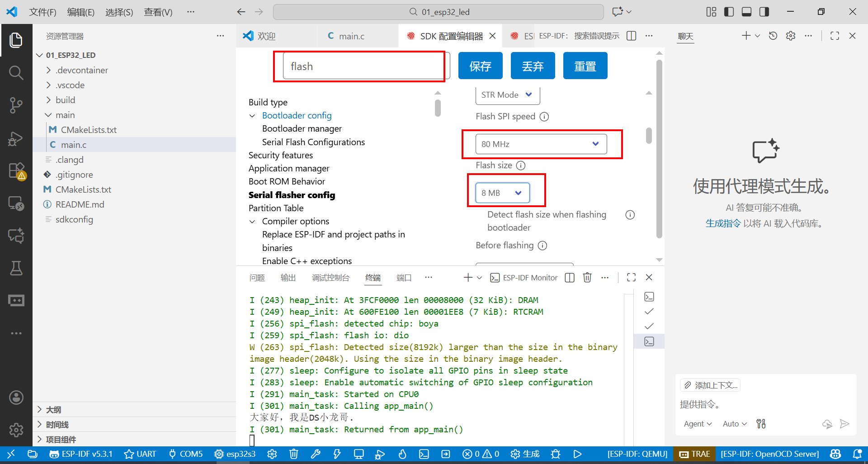The height and width of the screenshot is (464, 868).
Task: Expand the 大纲 outline section
Action: (x=53, y=410)
